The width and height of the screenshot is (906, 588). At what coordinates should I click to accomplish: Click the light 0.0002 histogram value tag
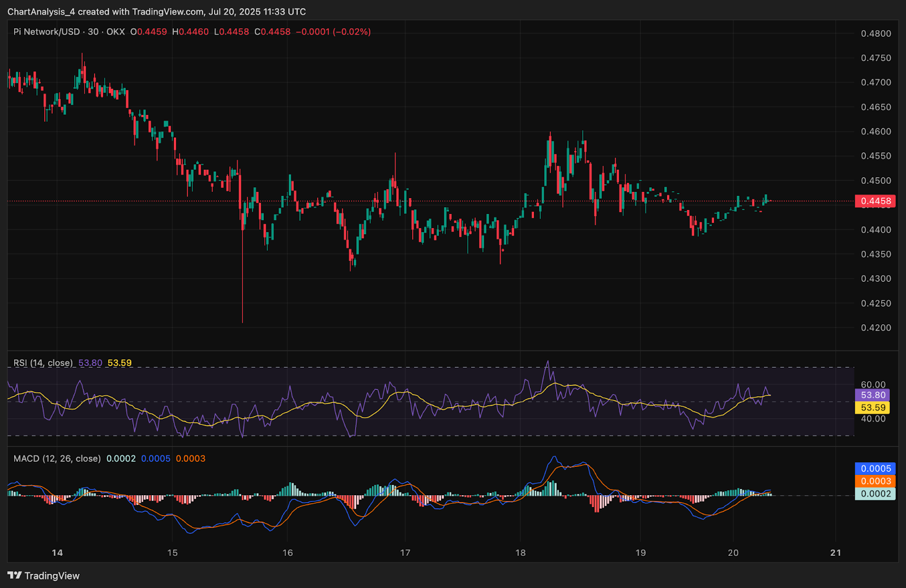click(x=875, y=493)
